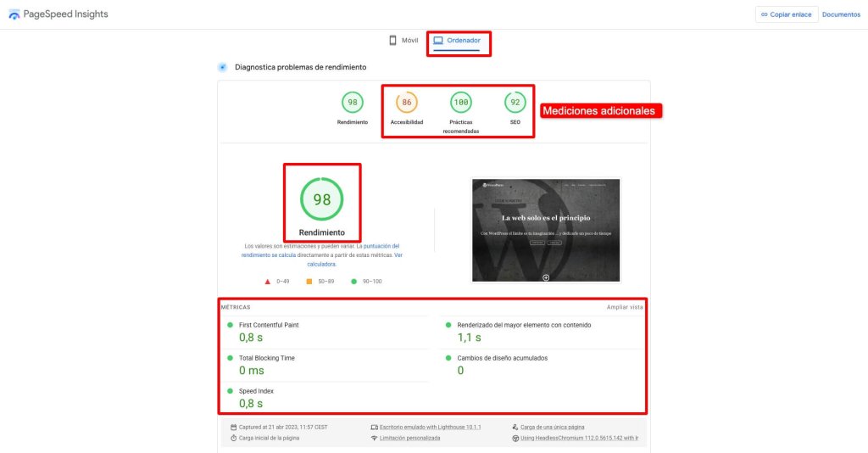Click 'Cambios de diseño acumulados' label
The height and width of the screenshot is (453, 868).
click(502, 358)
